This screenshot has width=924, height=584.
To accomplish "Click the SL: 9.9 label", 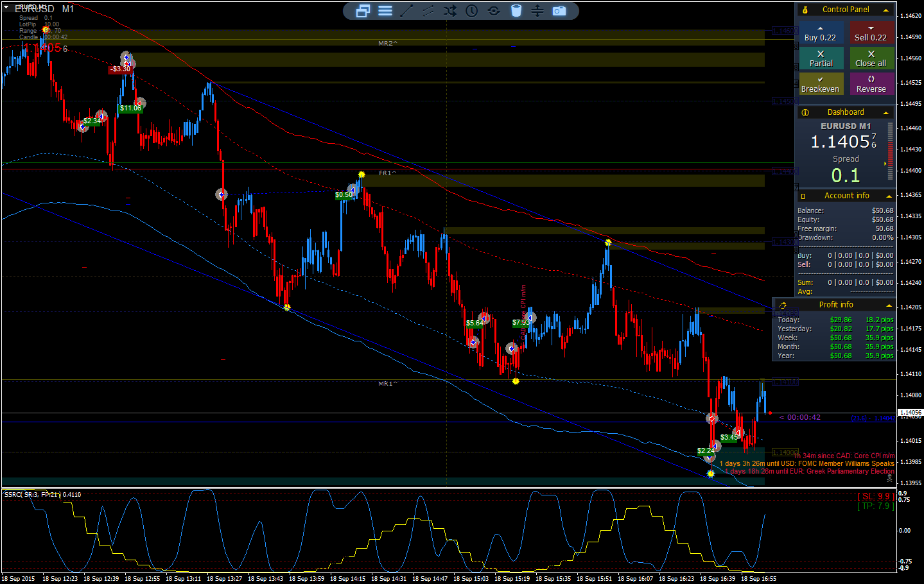I will (876, 496).
